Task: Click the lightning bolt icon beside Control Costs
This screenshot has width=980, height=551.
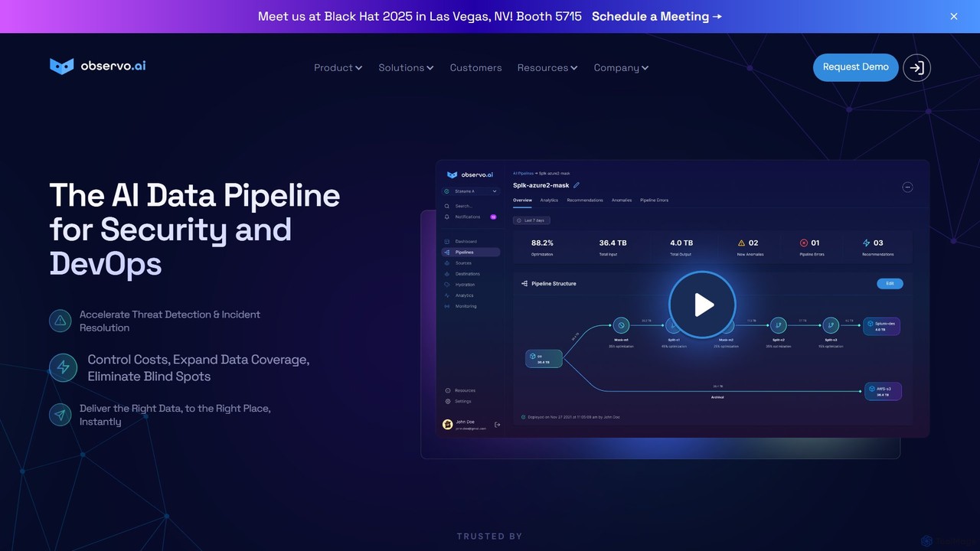Action: [x=64, y=368]
